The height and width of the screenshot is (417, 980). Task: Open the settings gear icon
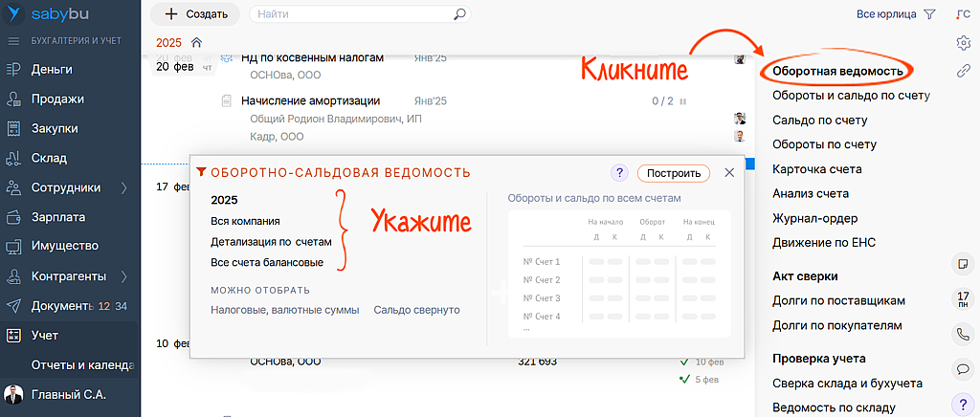point(964,42)
